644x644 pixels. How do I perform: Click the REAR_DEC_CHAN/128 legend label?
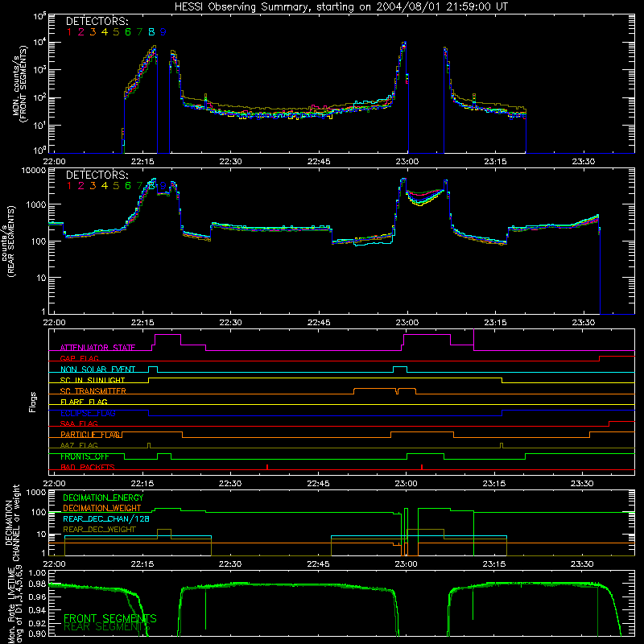point(106,519)
